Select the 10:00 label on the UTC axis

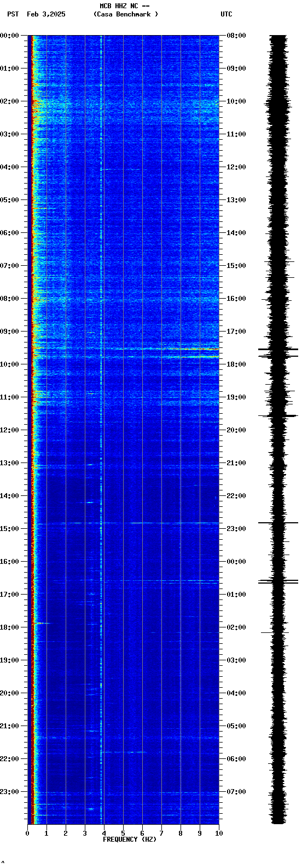pyautogui.click(x=236, y=101)
